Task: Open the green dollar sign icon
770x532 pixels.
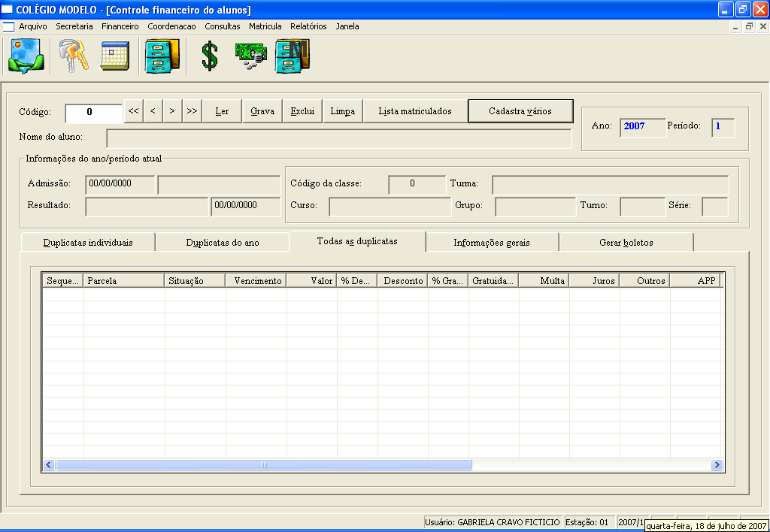Action: (210, 56)
